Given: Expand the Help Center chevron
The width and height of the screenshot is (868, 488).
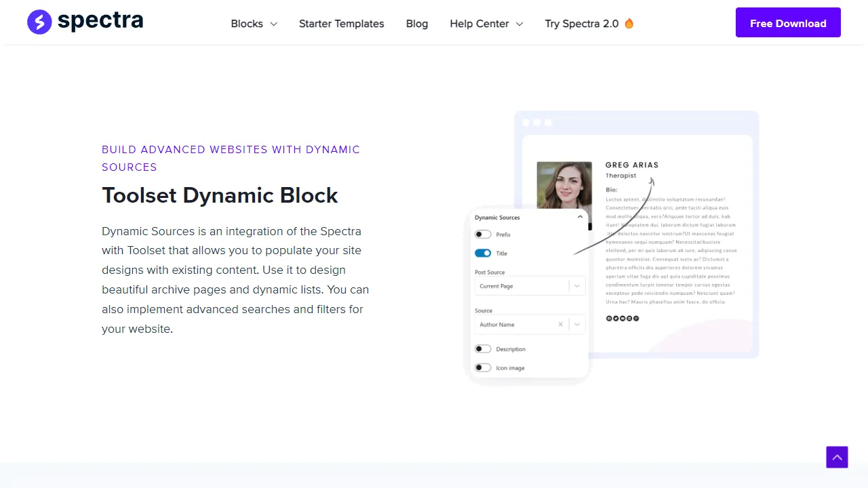Looking at the screenshot, I should click(519, 24).
